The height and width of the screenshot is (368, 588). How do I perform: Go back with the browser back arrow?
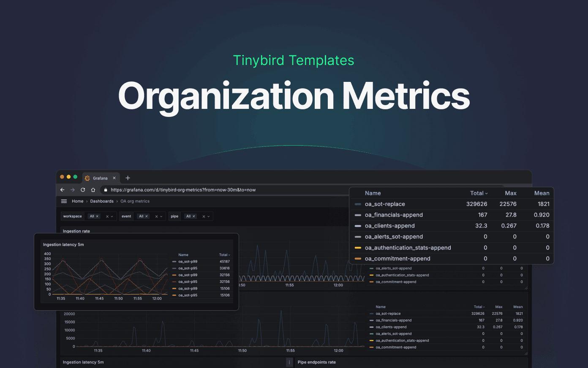coord(63,190)
